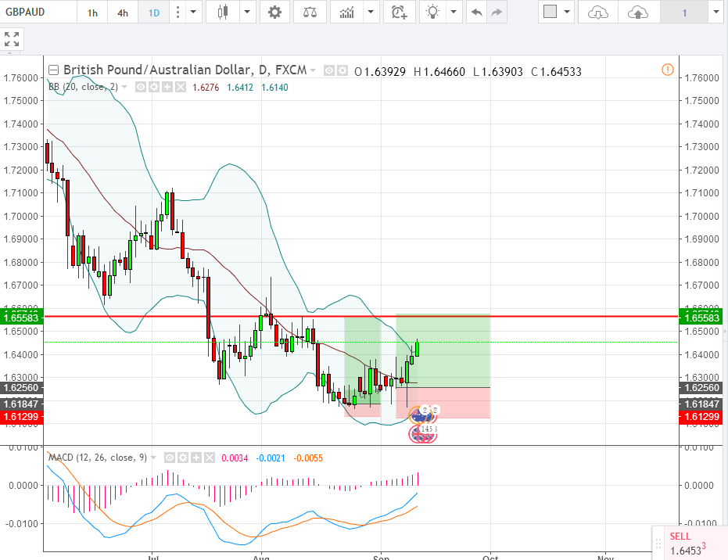Click the orange warning exclamation icon
The height and width of the screenshot is (560, 728).
tap(668, 70)
